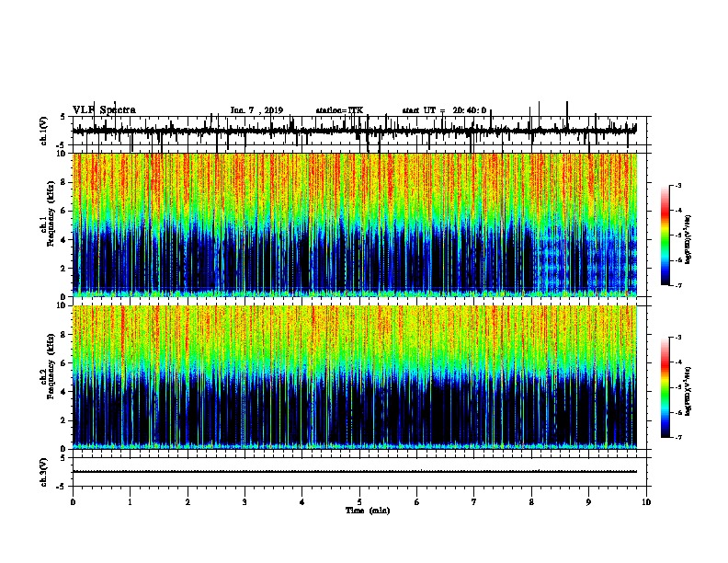
Task: Click time axis tick label "9"
Action: [x=588, y=502]
